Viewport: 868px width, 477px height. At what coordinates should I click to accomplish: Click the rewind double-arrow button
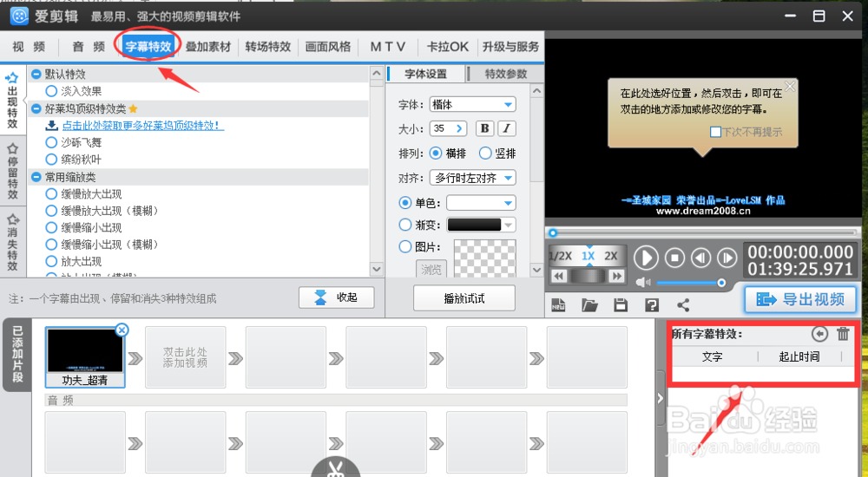pyautogui.click(x=558, y=276)
